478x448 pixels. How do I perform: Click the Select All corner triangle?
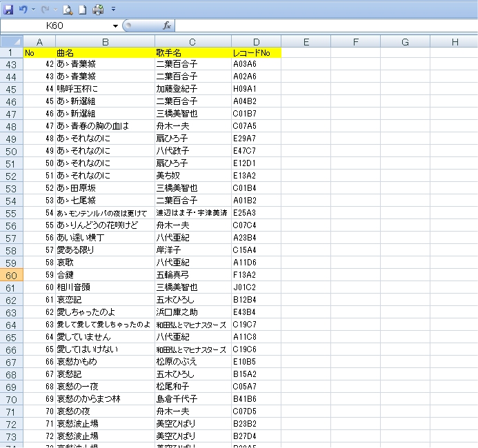tap(11, 42)
